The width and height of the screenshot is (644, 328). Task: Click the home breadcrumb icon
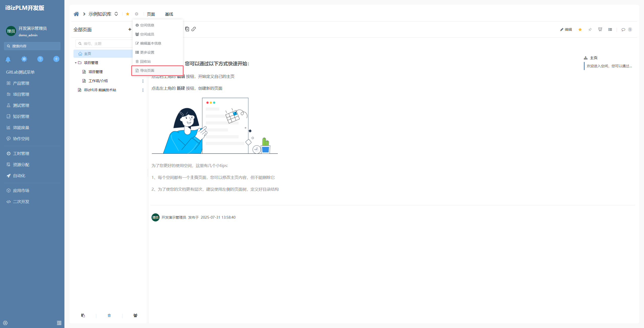pyautogui.click(x=76, y=14)
